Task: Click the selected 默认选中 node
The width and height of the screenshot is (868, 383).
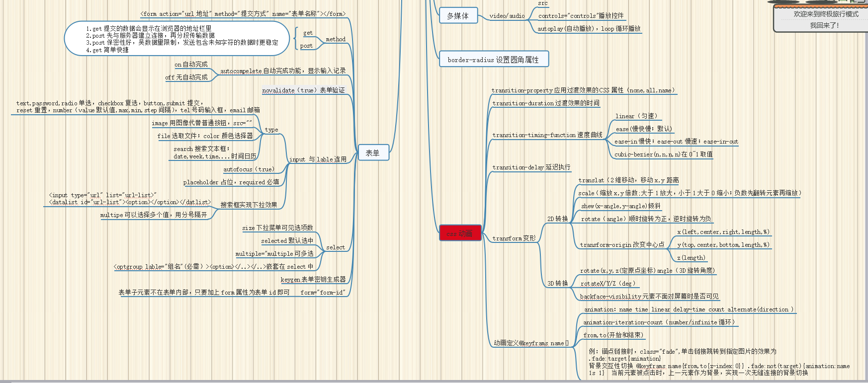Action: 287,241
